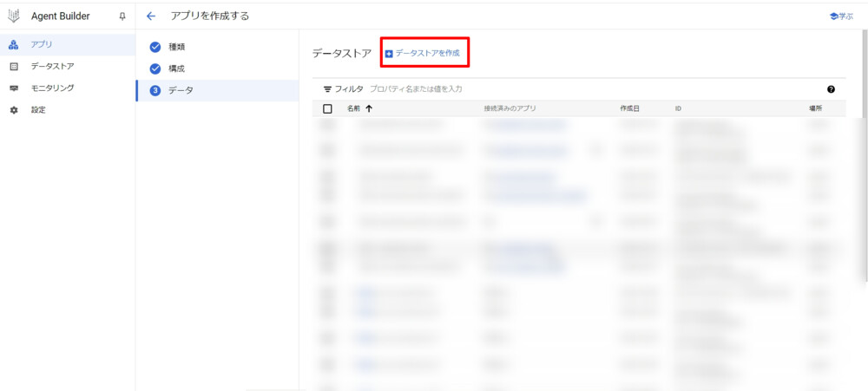Click the データストア section heading
This screenshot has width=868, height=391.
[341, 54]
